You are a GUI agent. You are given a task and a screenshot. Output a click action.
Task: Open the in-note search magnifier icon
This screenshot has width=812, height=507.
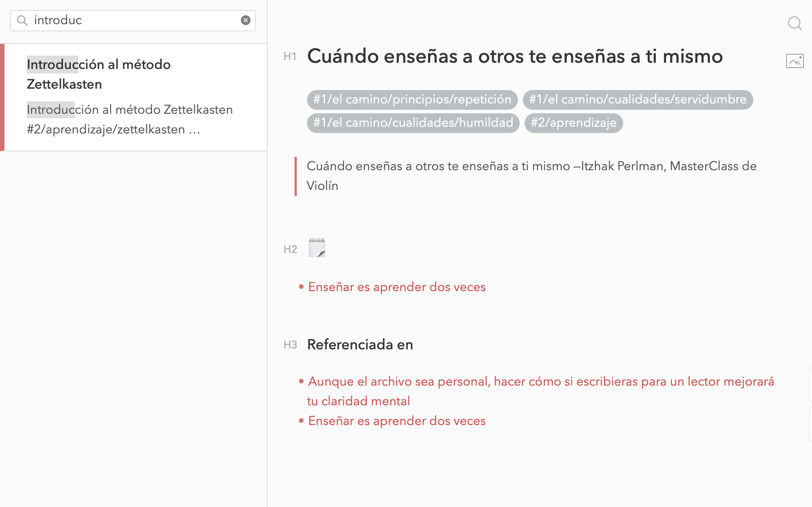(795, 23)
